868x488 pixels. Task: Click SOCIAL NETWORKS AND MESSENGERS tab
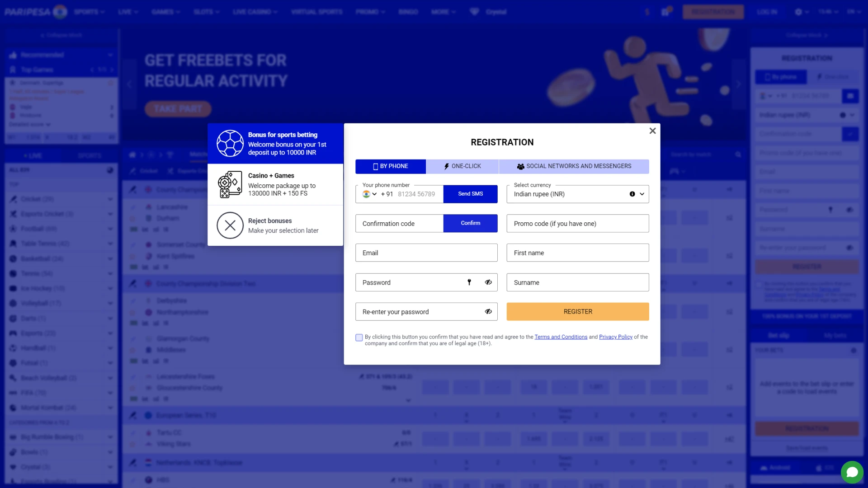coord(574,166)
